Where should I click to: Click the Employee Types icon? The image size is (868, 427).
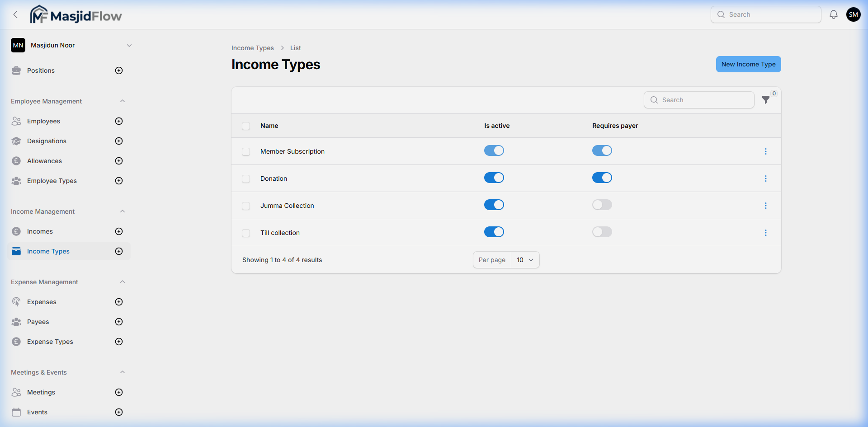tap(16, 181)
